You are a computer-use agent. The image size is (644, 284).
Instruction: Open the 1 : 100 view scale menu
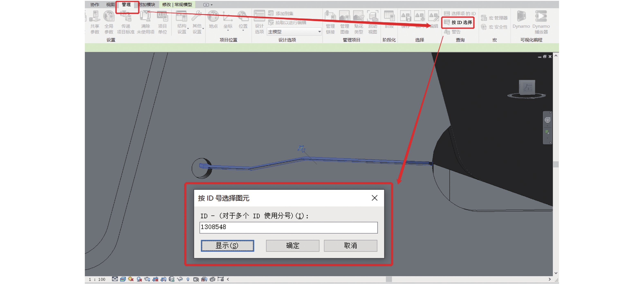point(97,279)
